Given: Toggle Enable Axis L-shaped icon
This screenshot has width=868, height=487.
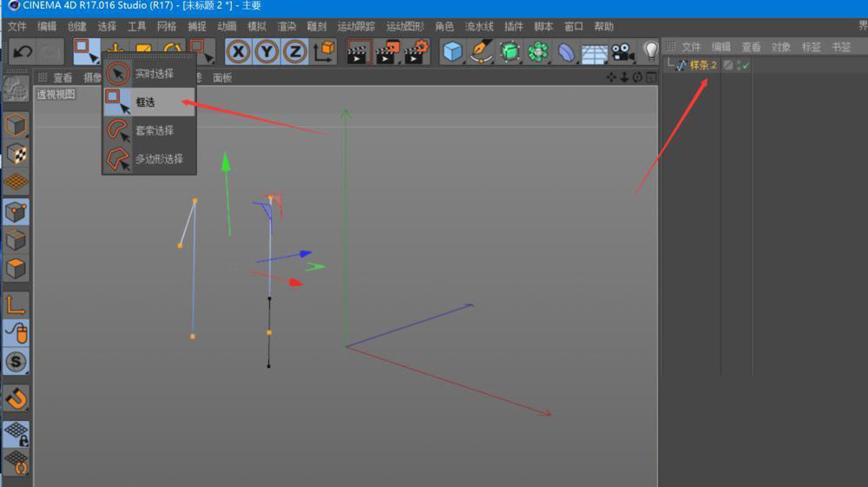Looking at the screenshot, I should pyautogui.click(x=16, y=305).
